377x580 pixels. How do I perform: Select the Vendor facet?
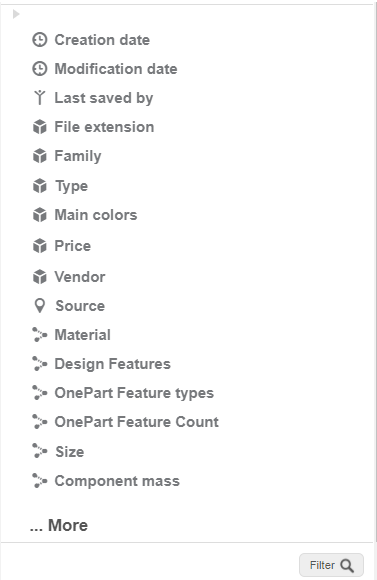[80, 277]
